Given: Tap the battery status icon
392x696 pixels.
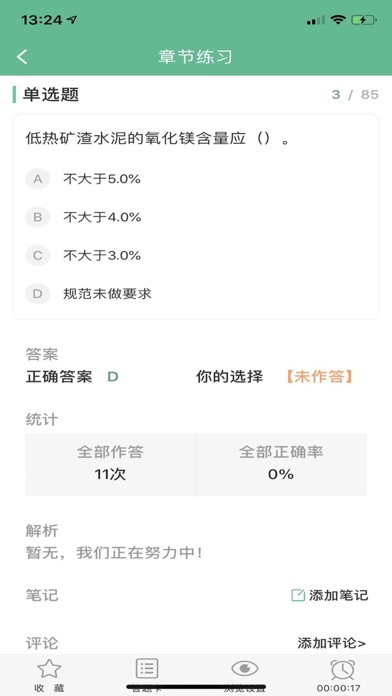Looking at the screenshot, I should (364, 20).
